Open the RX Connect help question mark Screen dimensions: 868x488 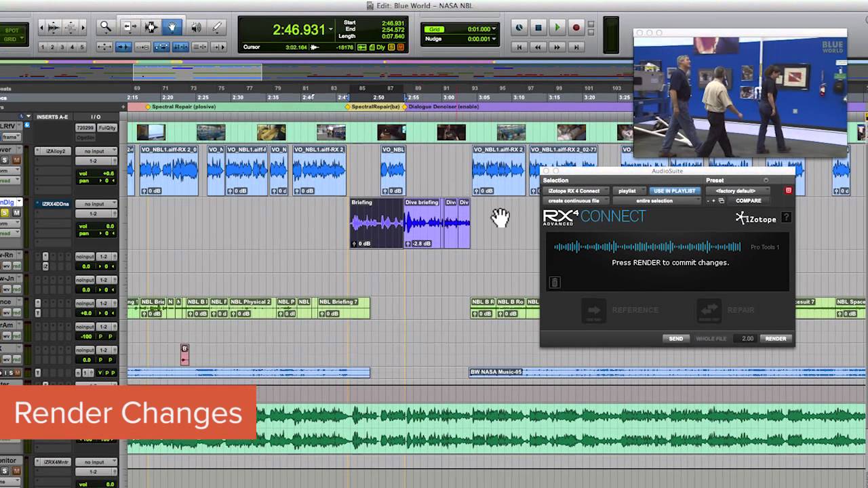786,218
